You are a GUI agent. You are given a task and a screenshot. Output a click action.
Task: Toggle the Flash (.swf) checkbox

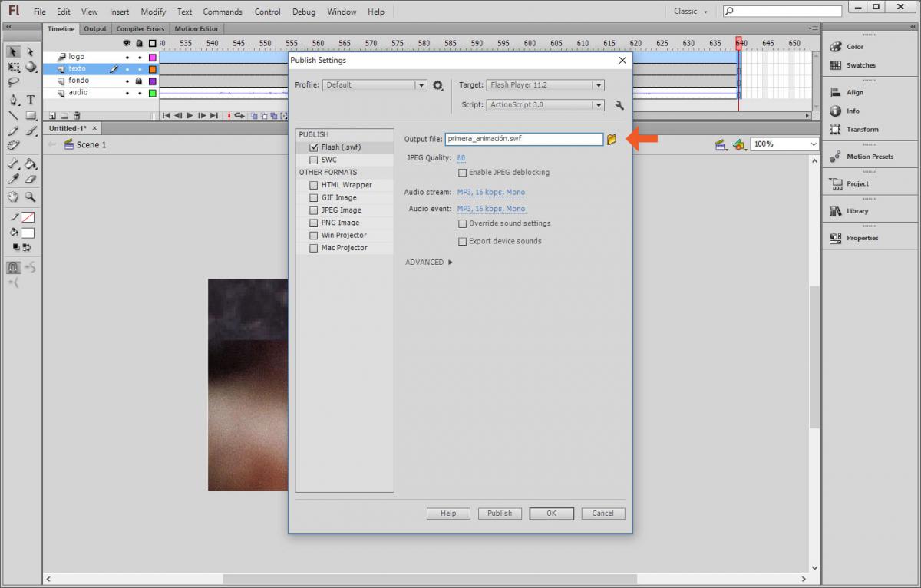coord(314,147)
